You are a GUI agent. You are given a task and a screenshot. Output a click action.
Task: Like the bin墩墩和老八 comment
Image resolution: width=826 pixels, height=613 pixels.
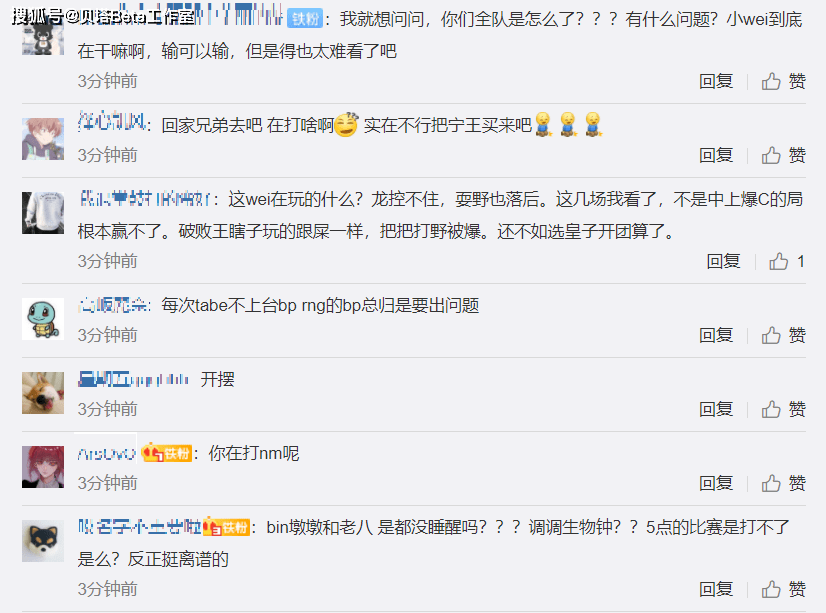point(783,589)
